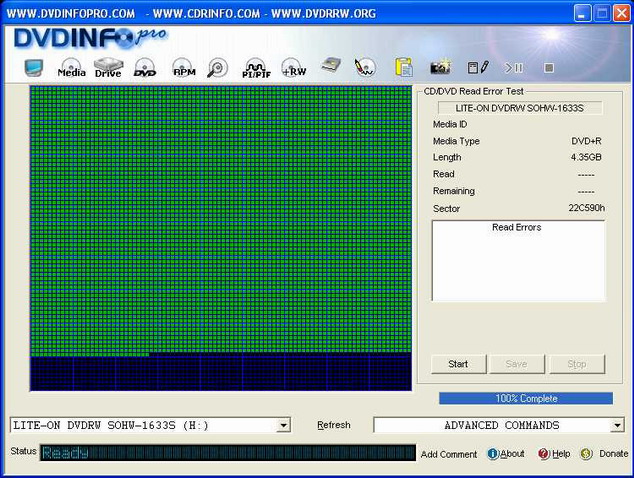Image resolution: width=634 pixels, height=478 pixels.
Task: Open the disc magnifier scan tool
Action: click(x=218, y=68)
